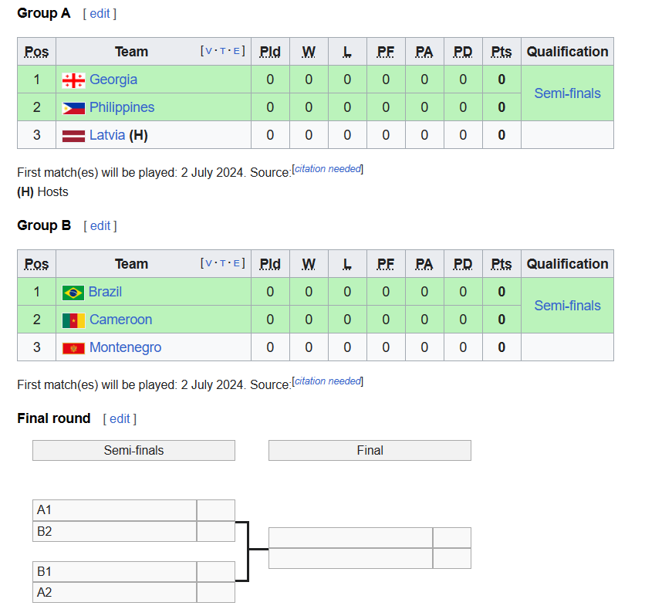672x616 pixels.
Task: Click the Brazil flag icon
Action: click(x=73, y=293)
